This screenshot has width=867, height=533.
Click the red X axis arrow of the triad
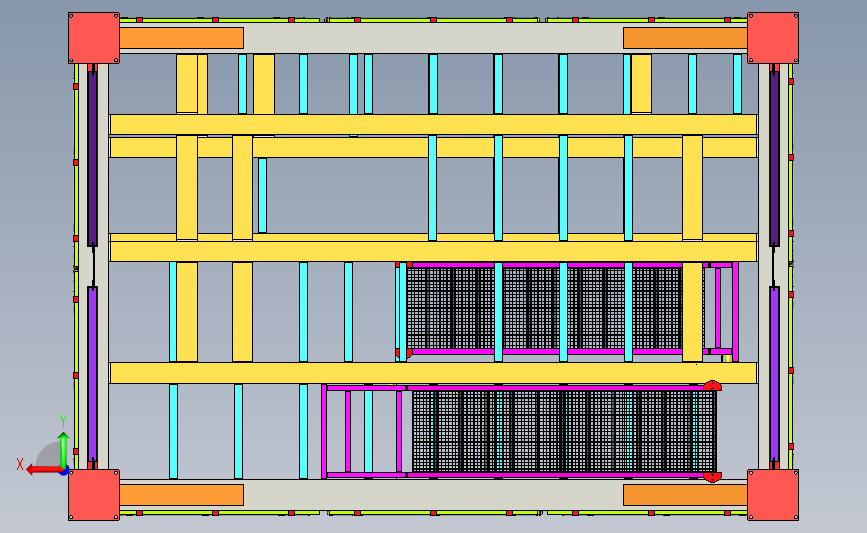coord(43,470)
